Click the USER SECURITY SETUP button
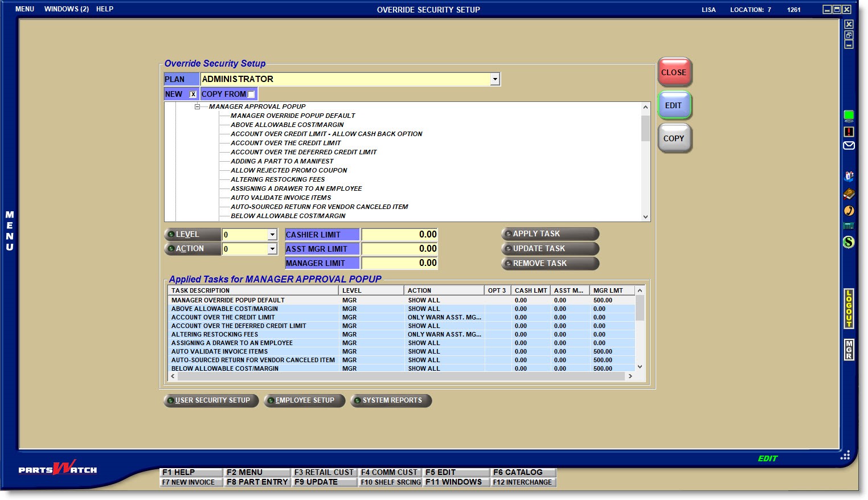Image resolution: width=868 pixels, height=500 pixels. [211, 401]
